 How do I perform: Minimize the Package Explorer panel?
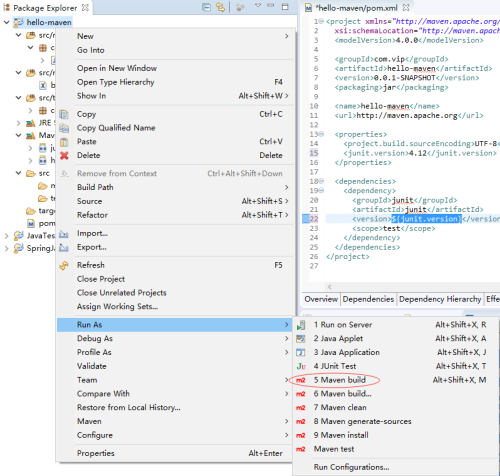(x=271, y=6)
